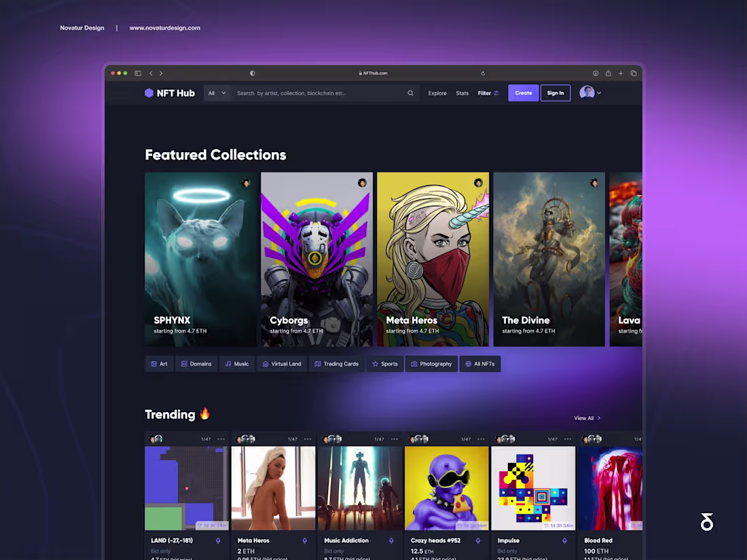Click the Music note category icon

[x=228, y=364]
